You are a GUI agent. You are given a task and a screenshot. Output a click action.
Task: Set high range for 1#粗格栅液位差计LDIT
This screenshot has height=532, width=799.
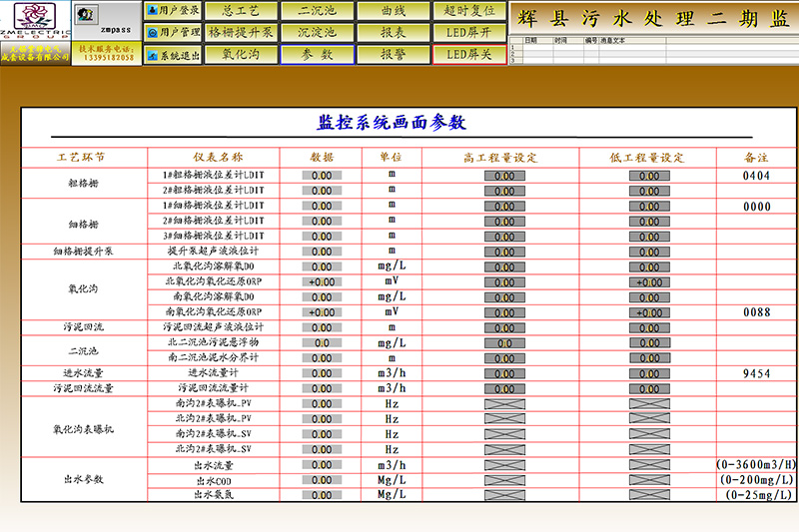[504, 176]
